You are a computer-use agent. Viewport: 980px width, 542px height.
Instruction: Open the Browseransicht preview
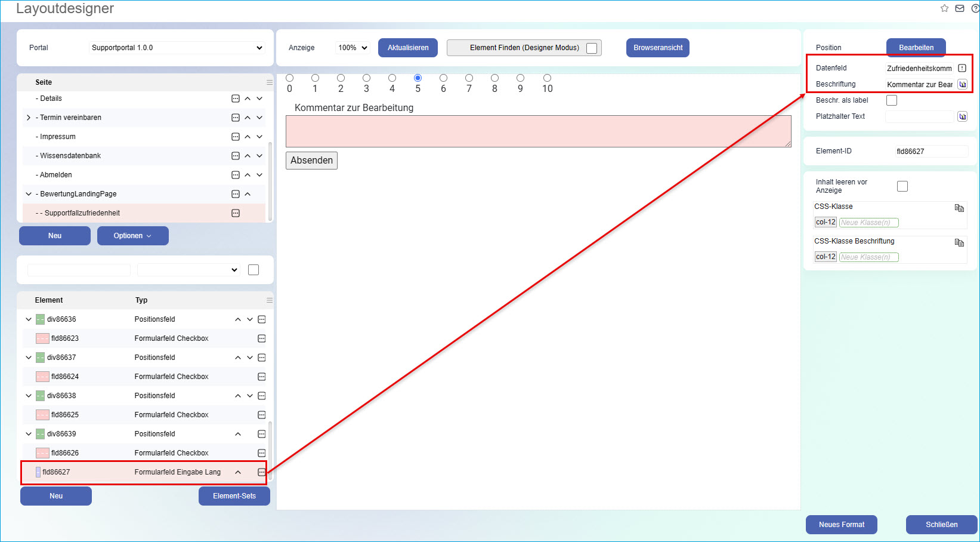pyautogui.click(x=658, y=48)
